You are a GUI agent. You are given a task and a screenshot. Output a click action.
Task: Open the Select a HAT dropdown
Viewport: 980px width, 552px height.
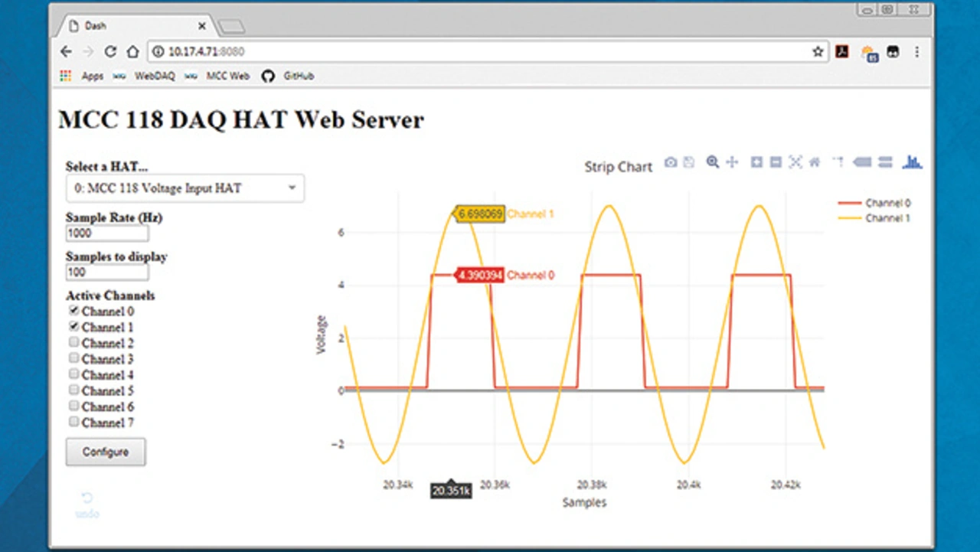(x=185, y=188)
